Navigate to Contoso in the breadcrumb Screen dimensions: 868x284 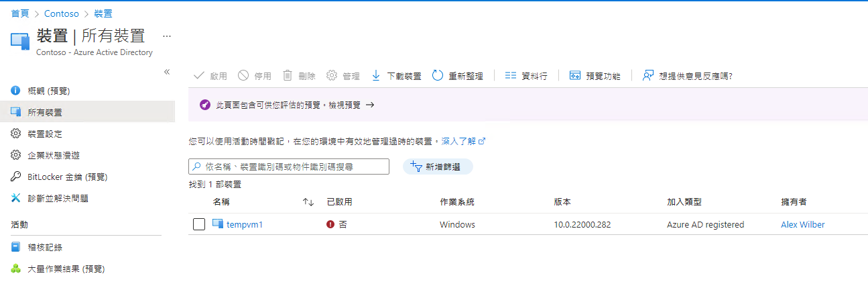tap(61, 13)
